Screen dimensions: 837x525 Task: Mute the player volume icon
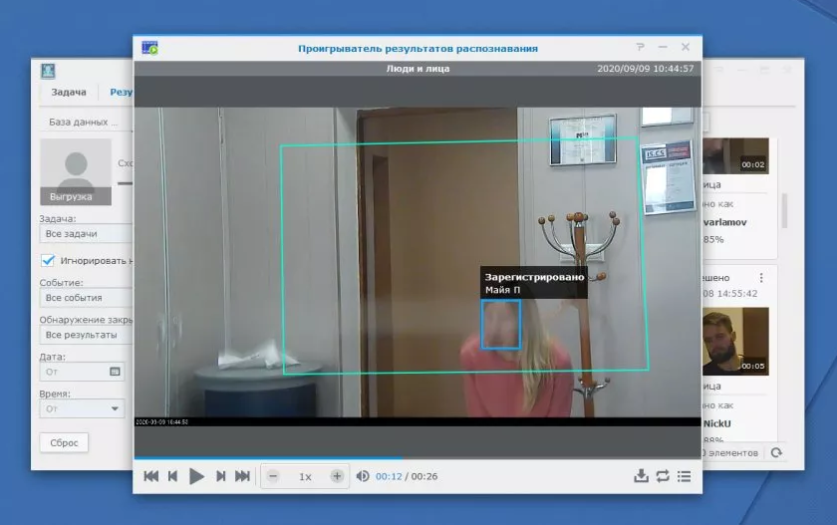tap(362, 476)
